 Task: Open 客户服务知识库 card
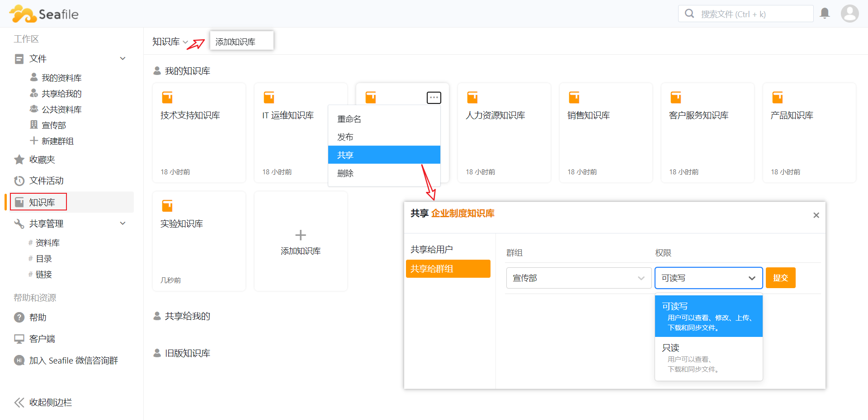coord(708,133)
